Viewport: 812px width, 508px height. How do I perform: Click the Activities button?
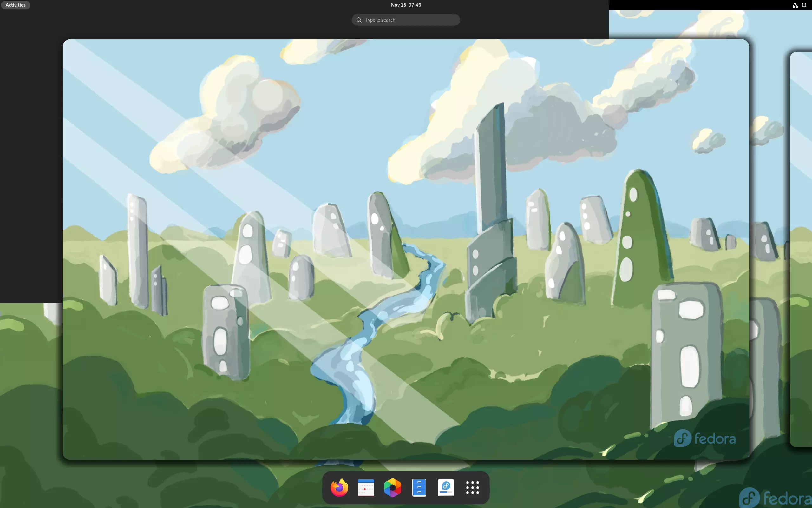(16, 5)
